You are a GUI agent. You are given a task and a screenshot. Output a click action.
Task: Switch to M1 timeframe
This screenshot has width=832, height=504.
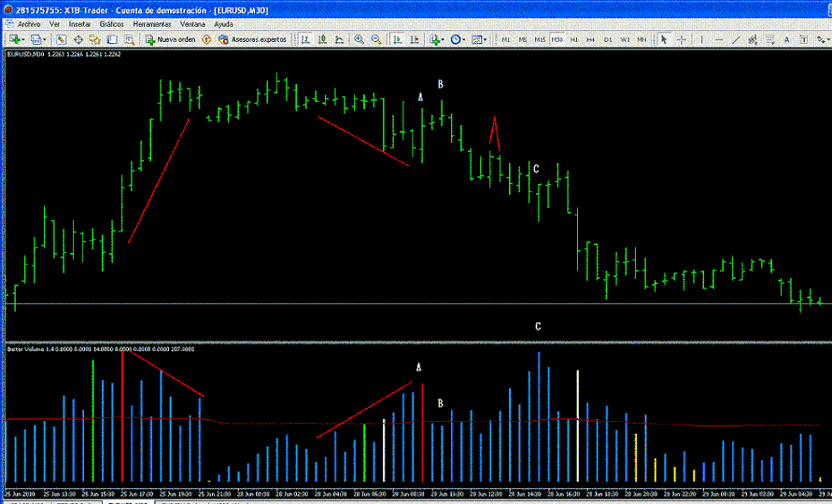pos(506,40)
